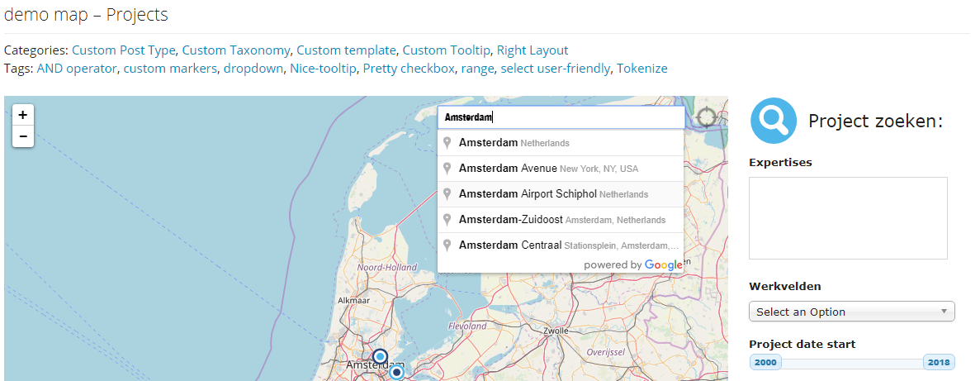
Task: Open the Custom Post Type category link
Action: [x=124, y=50]
